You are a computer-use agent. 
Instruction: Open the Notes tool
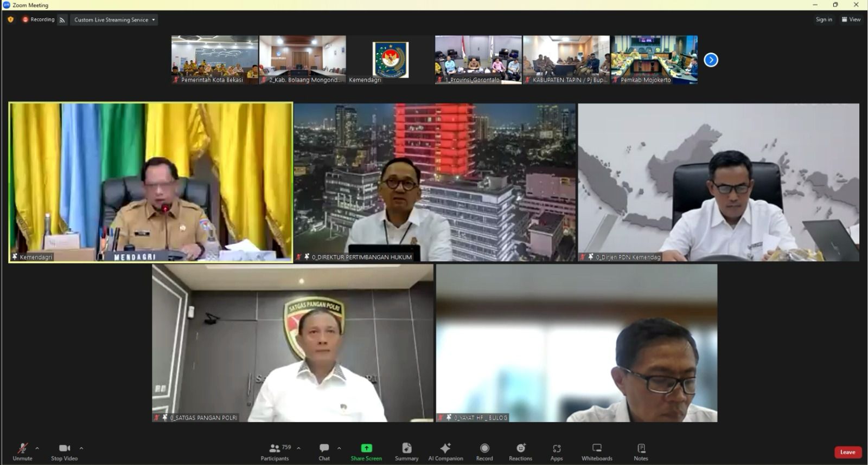point(641,451)
